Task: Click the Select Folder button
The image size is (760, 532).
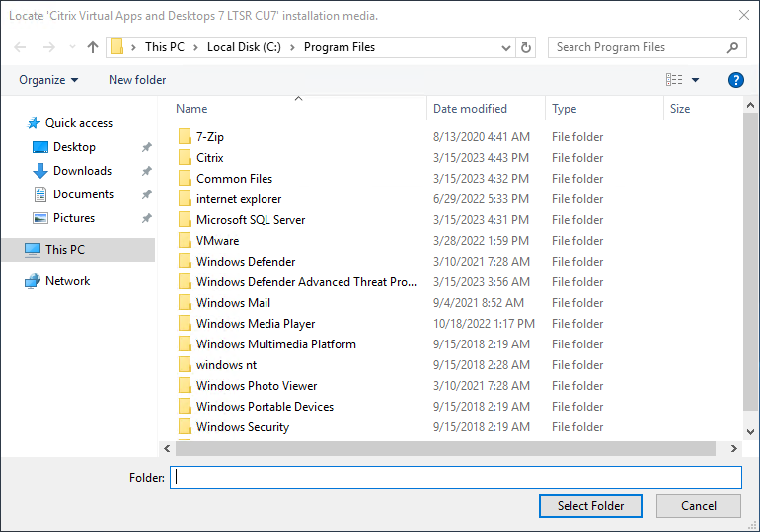Action: pos(590,505)
